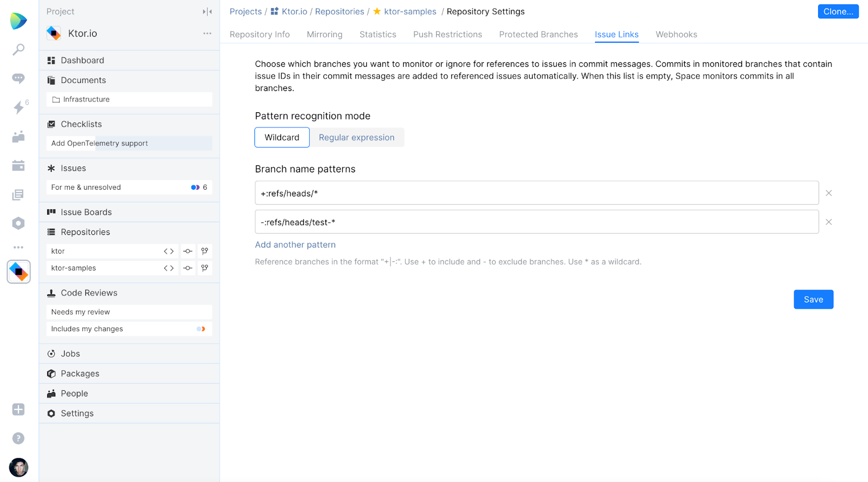Collapse the project sidebar panel
The width and height of the screenshot is (868, 482).
click(207, 11)
